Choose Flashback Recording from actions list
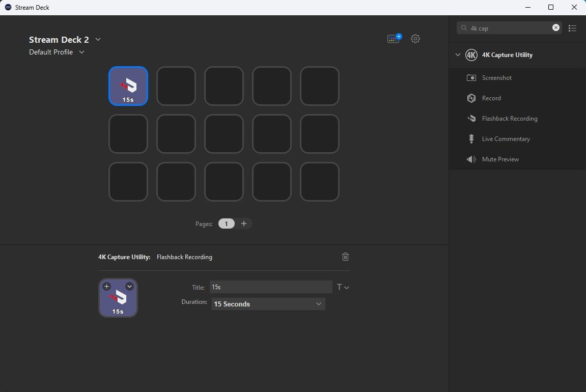Viewport: 586px width, 392px height. coord(509,119)
